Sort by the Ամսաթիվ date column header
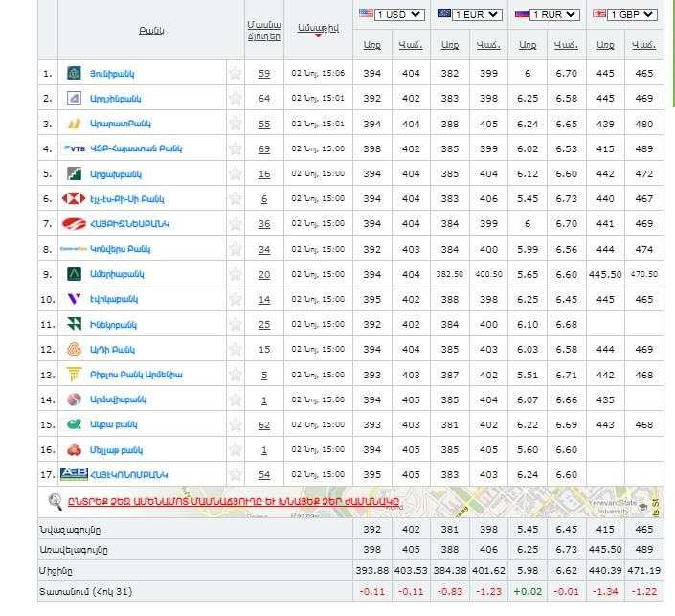The image size is (675, 616). pyautogui.click(x=318, y=29)
